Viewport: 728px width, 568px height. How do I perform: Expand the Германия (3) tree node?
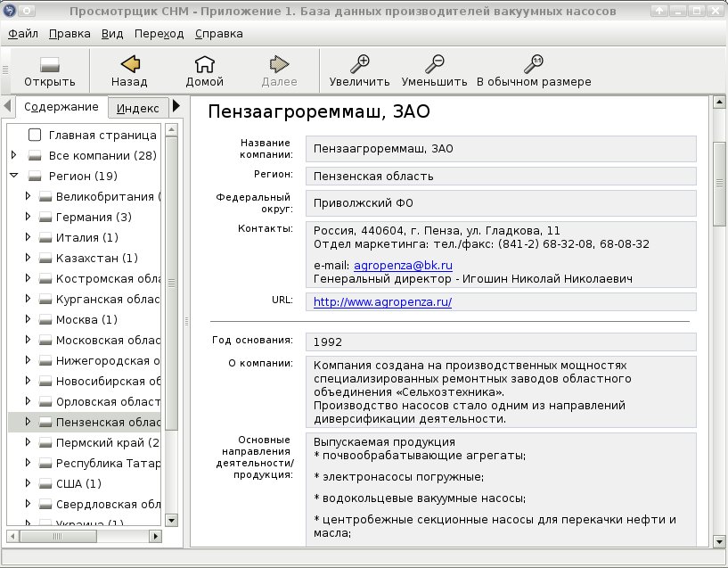(28, 217)
